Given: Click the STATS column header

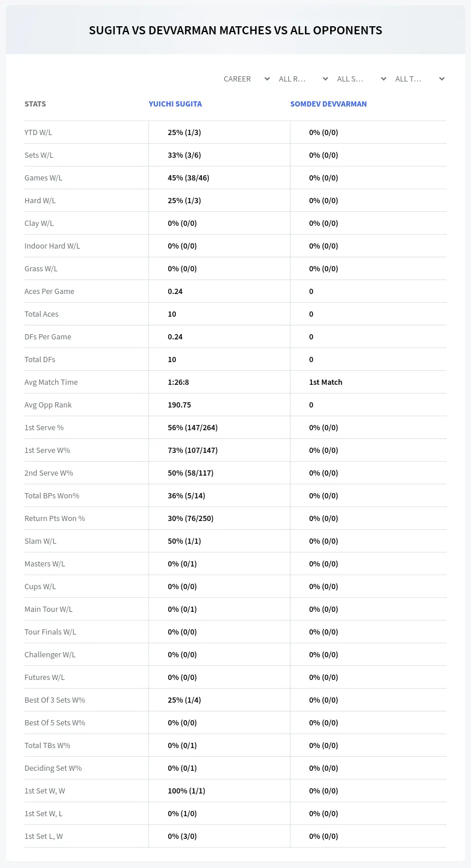Looking at the screenshot, I should [x=35, y=104].
